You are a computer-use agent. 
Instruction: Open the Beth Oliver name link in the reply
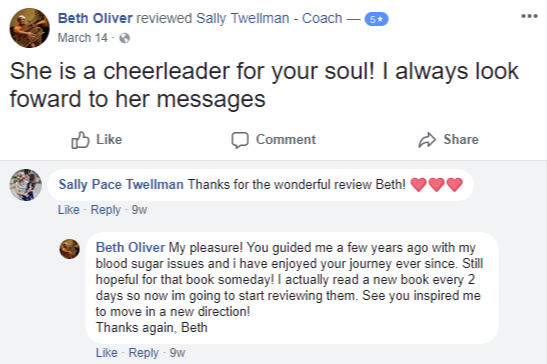(130, 247)
